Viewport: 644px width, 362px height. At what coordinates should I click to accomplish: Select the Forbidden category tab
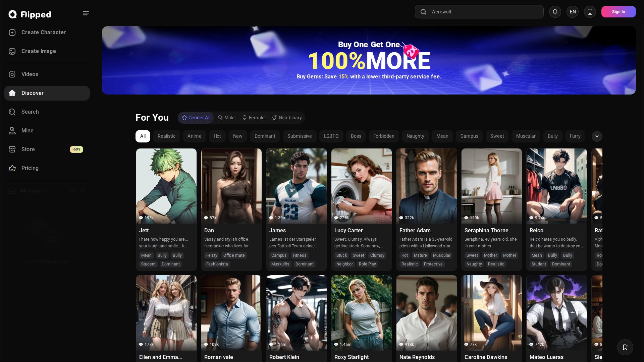click(x=384, y=136)
